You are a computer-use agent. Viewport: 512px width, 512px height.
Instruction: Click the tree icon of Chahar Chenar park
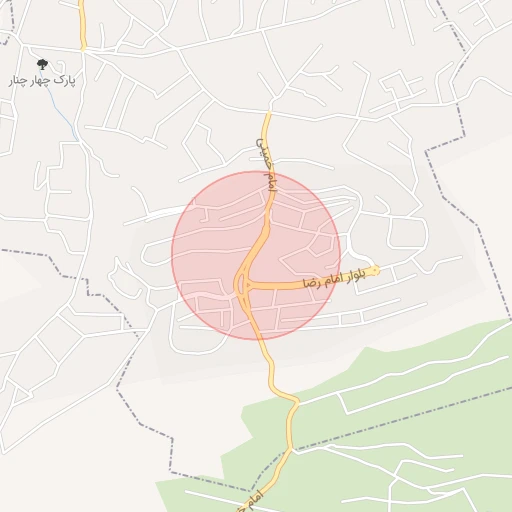pyautogui.click(x=42, y=64)
